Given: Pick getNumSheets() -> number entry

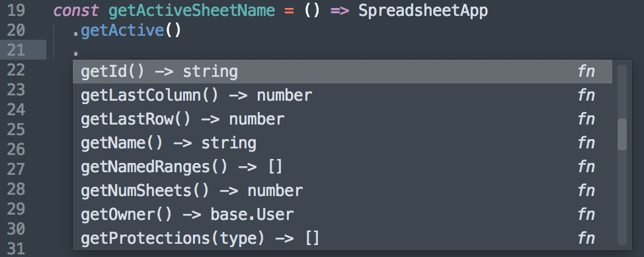Looking at the screenshot, I should [x=342, y=191].
